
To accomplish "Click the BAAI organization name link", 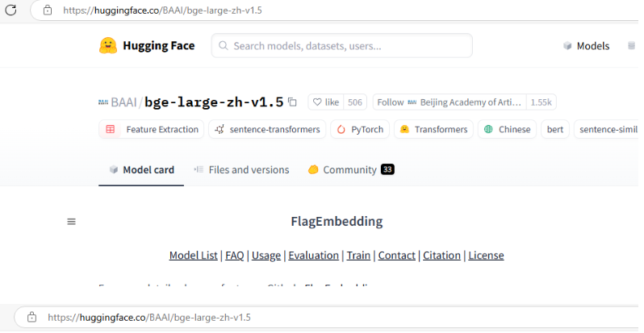I will (123, 102).
